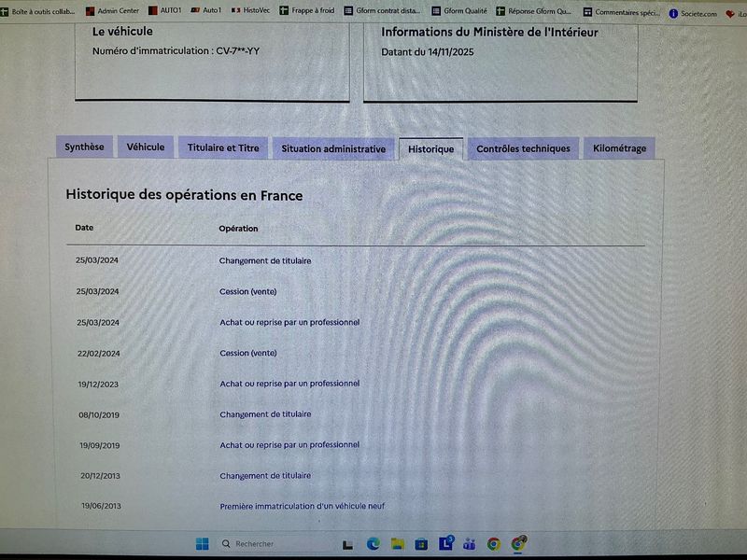Select the Situation administrative tab
This screenshot has height=560, width=747.
(x=333, y=149)
